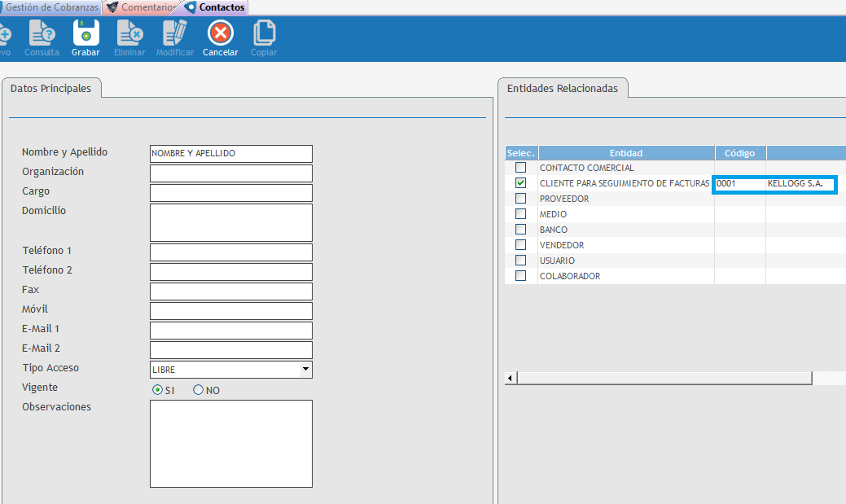Enable the Contacto Comercial checkbox
This screenshot has height=504, width=846.
[x=521, y=168]
